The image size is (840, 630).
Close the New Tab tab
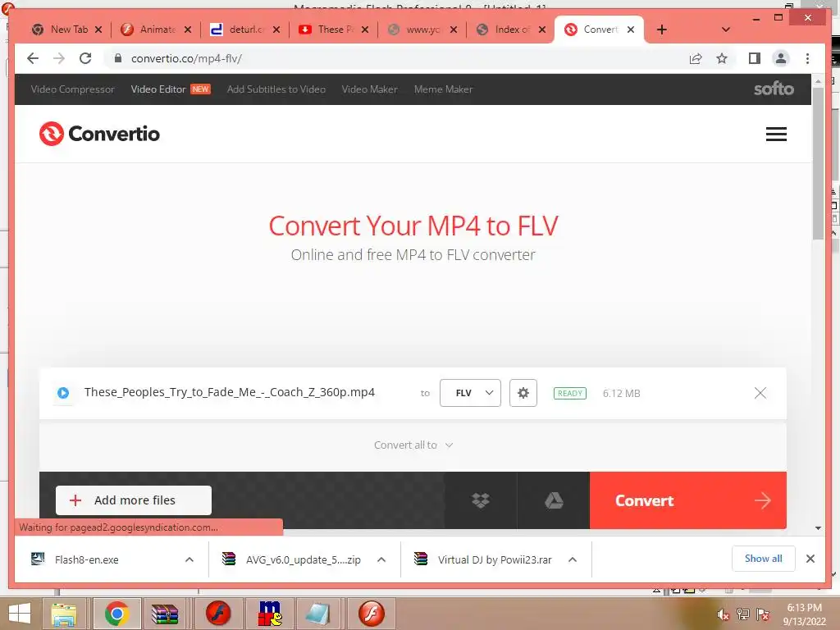(98, 30)
